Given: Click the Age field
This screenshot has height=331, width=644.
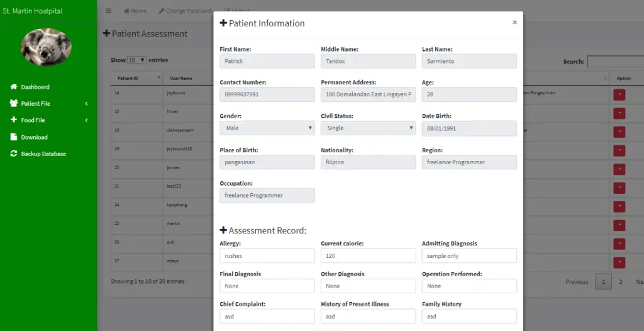Looking at the screenshot, I should [469, 94].
